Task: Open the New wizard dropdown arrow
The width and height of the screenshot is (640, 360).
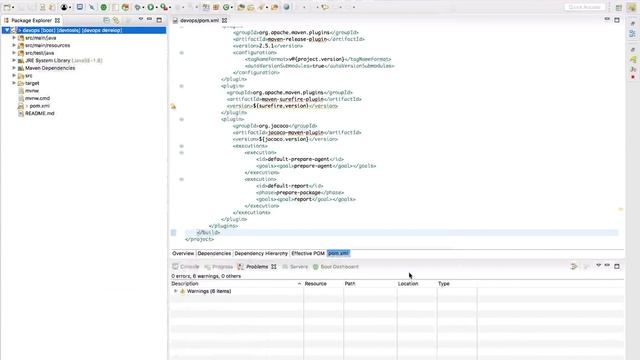Action: point(13,7)
